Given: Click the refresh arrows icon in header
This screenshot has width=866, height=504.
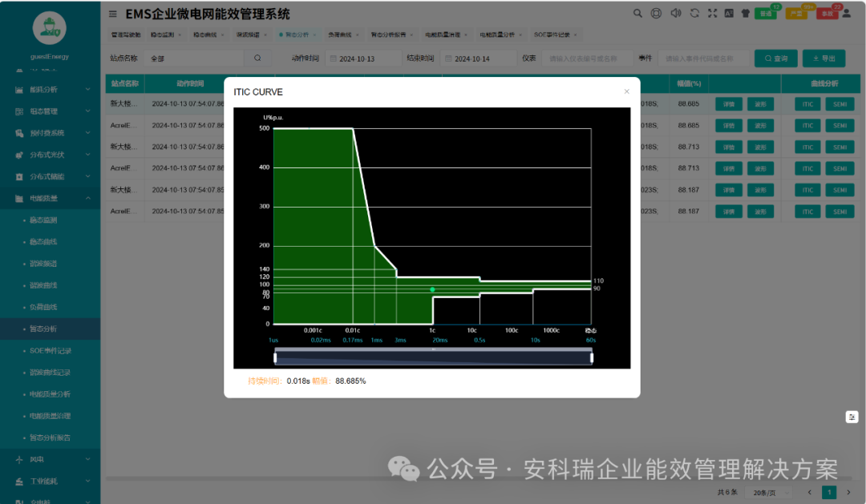Looking at the screenshot, I should (x=694, y=14).
